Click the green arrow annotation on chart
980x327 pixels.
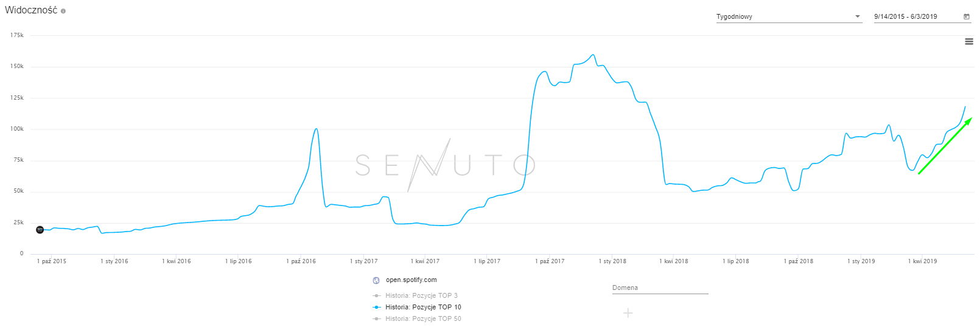pyautogui.click(x=945, y=146)
